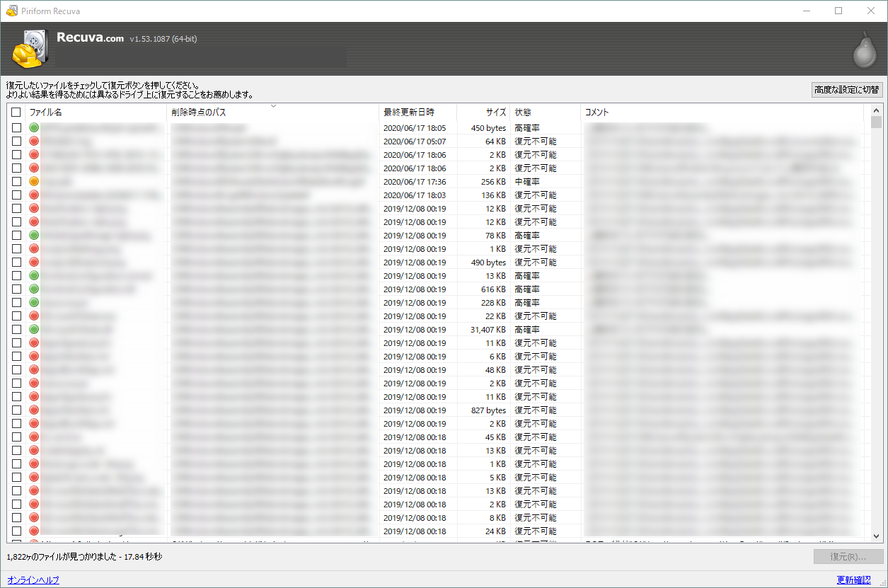Click green status icon of 31,407 KB file
The height and width of the screenshot is (588, 888).
(34, 330)
